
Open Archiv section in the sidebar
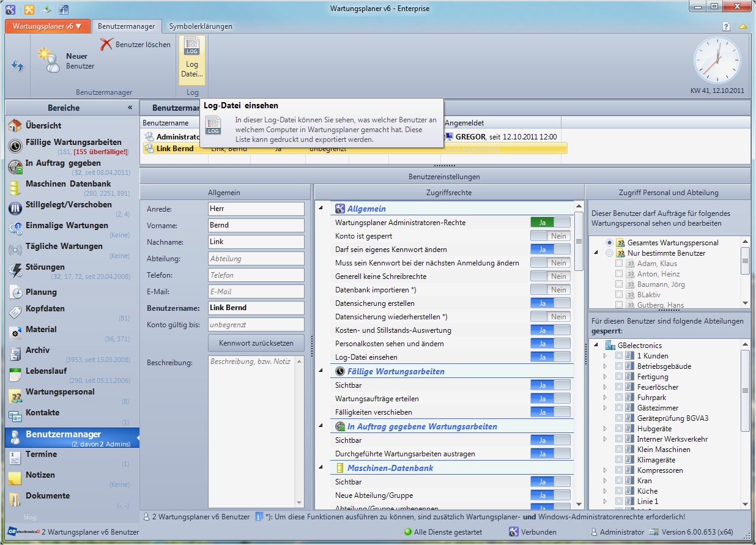tap(37, 350)
